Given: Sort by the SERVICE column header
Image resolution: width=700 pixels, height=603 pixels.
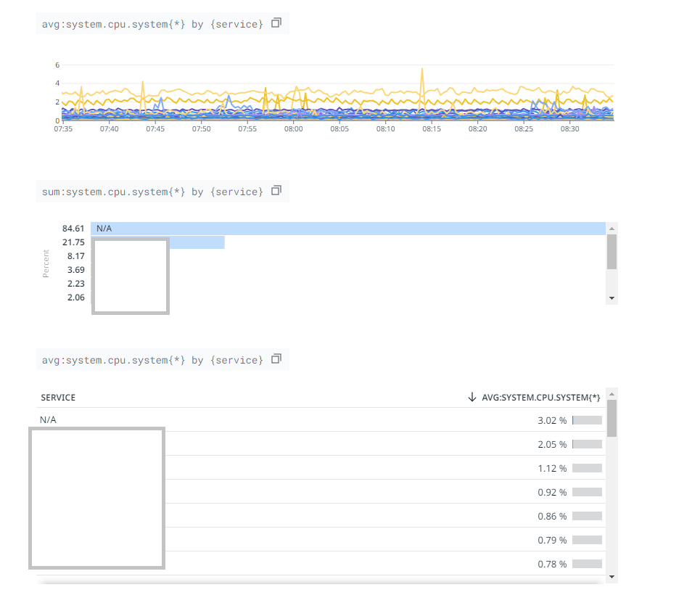Looking at the screenshot, I should point(58,398).
